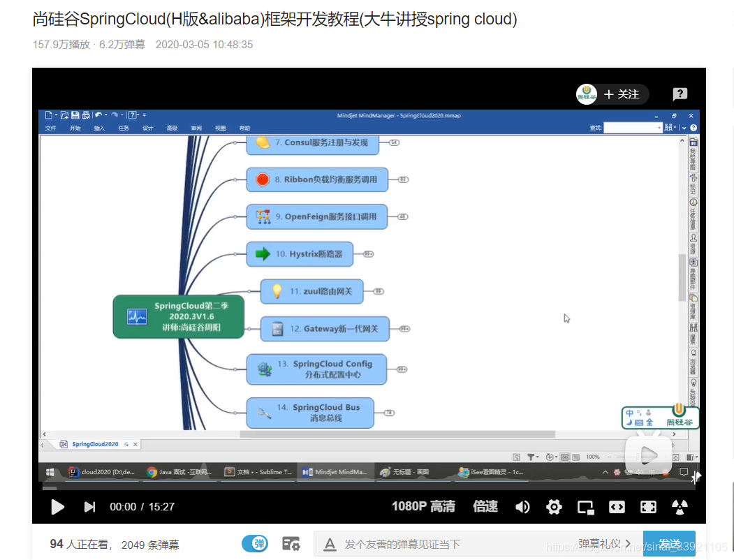Toggle the 弹 danmaku switch
Viewport: 734px width, 560px height.
pyautogui.click(x=255, y=544)
